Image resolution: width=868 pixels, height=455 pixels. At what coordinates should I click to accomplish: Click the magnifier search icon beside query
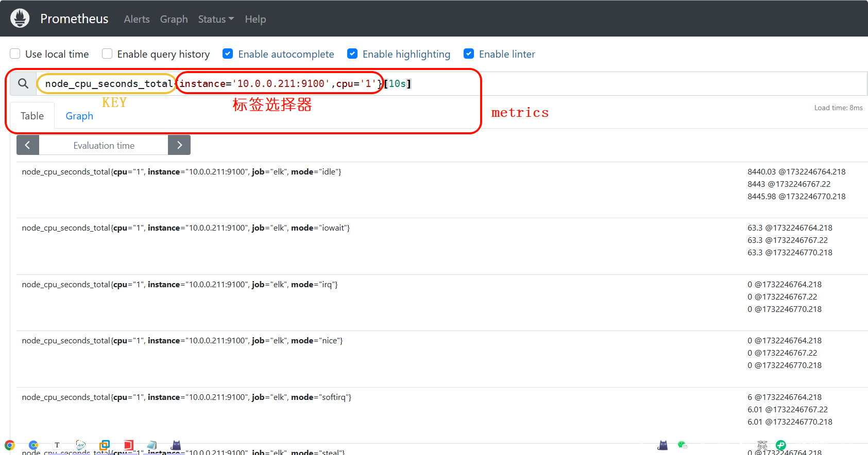pos(23,83)
